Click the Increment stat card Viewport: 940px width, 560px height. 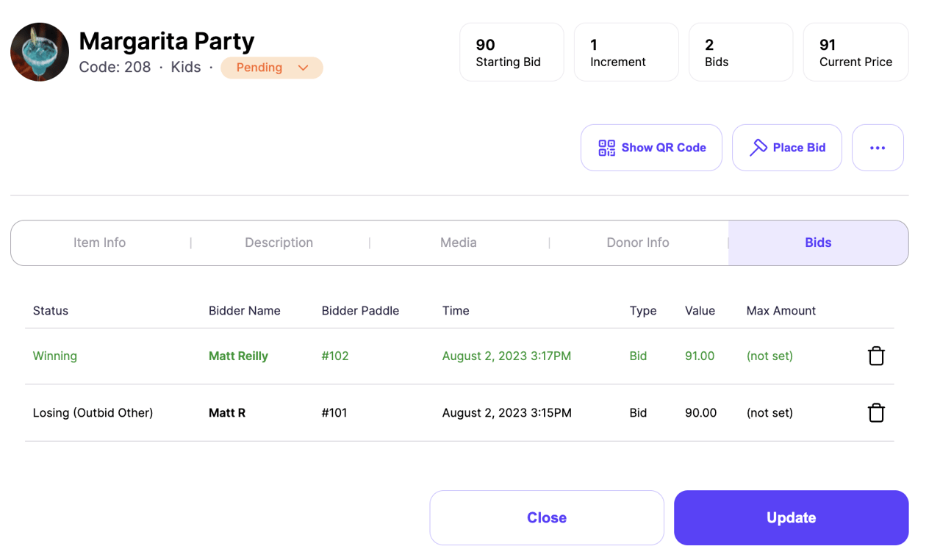[x=625, y=51]
